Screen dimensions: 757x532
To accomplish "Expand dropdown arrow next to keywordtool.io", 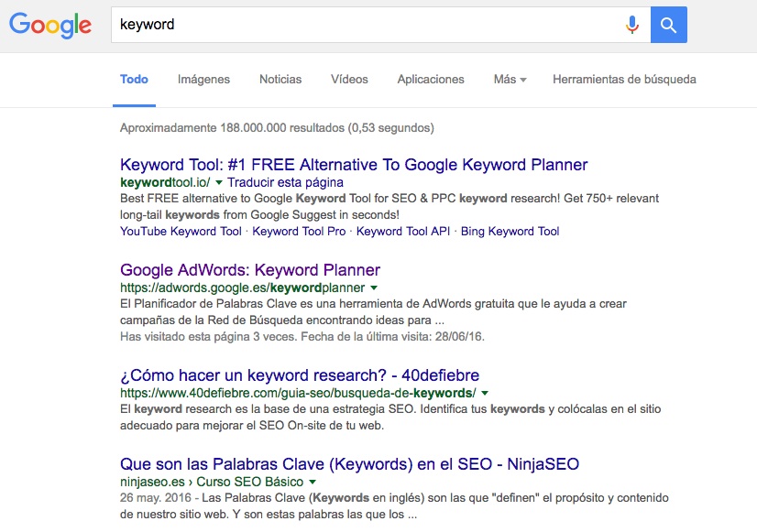I will pos(219,182).
